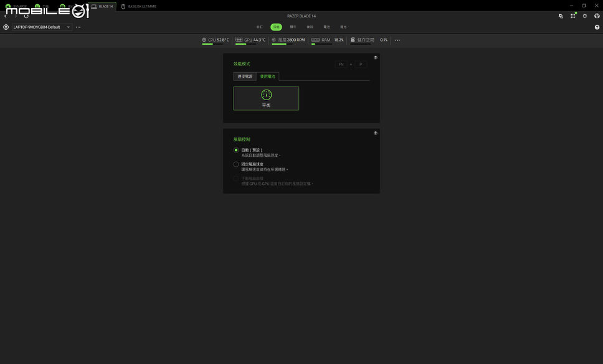Open profile options three-dot menu
This screenshot has height=364, width=603.
point(78,27)
